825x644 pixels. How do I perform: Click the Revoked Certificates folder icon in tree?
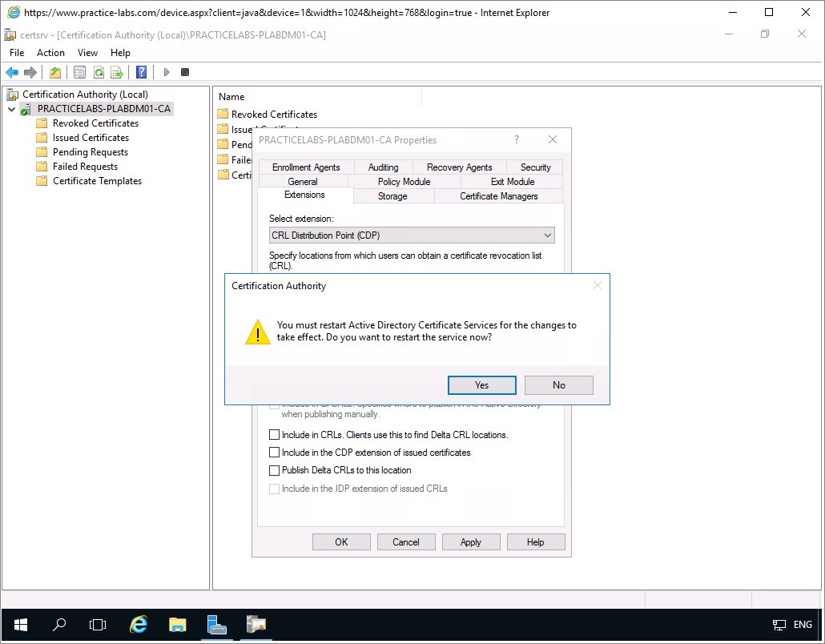(x=42, y=123)
